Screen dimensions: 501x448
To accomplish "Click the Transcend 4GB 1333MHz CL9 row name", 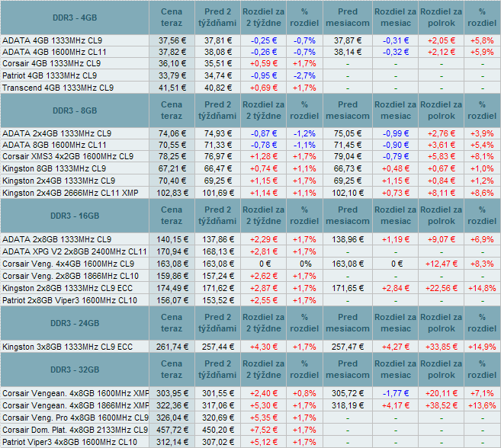I will (58, 88).
